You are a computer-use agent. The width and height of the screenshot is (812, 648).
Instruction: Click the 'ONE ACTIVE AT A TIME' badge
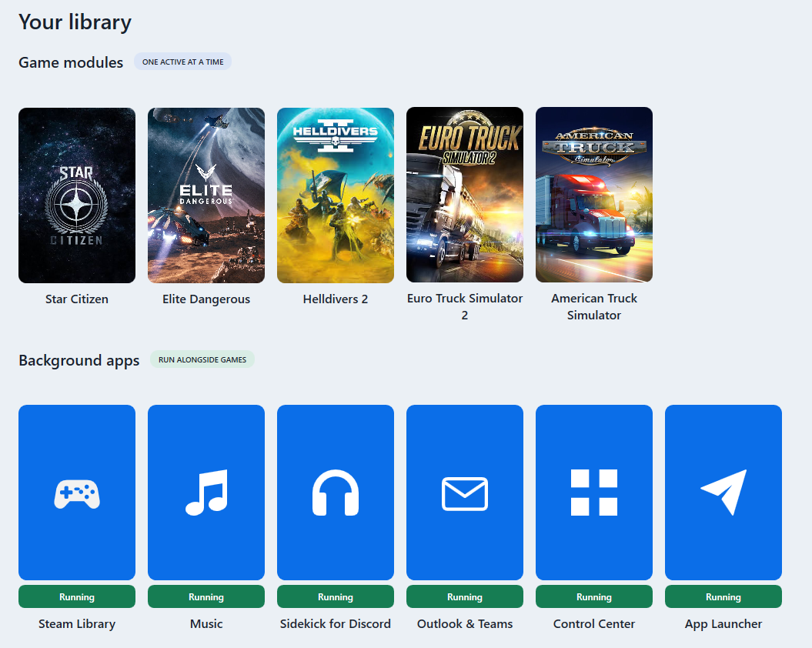(183, 62)
